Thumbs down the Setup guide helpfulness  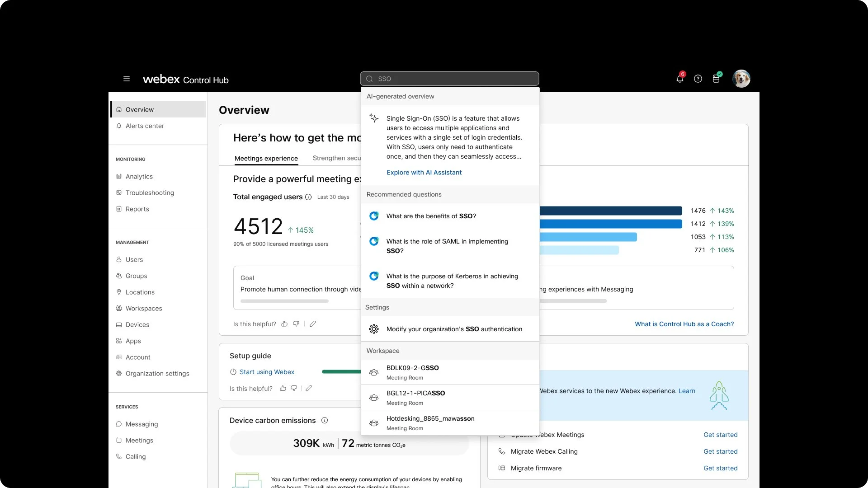(x=294, y=388)
